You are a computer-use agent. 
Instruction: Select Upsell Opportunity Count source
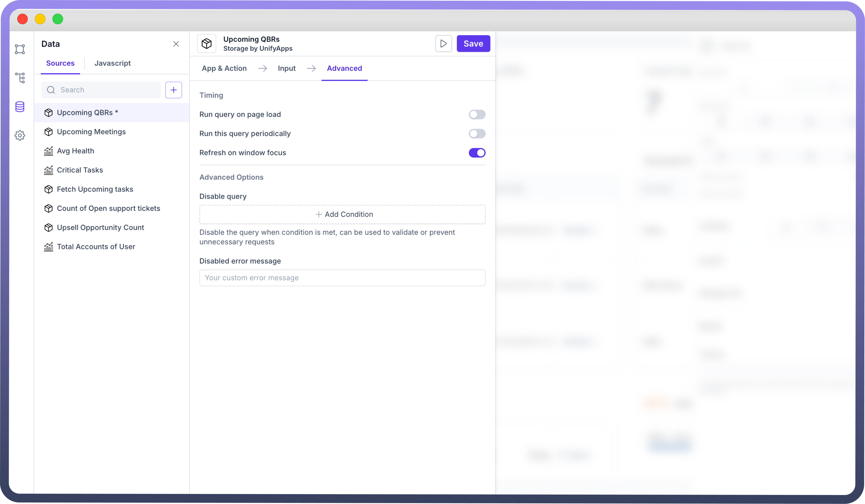pos(100,227)
